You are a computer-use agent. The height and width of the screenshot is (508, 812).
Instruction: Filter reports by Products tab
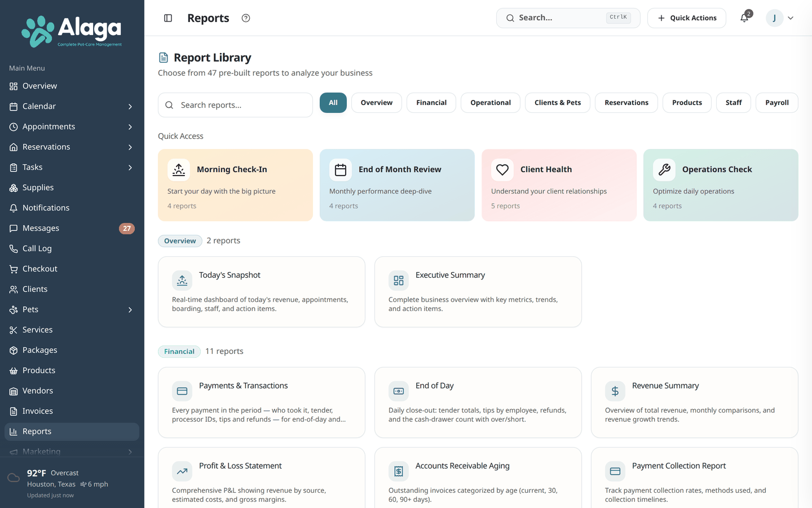pos(687,103)
